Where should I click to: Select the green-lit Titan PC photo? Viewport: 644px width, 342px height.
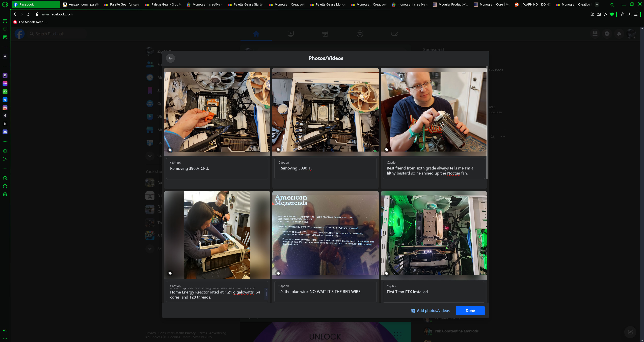point(434,235)
